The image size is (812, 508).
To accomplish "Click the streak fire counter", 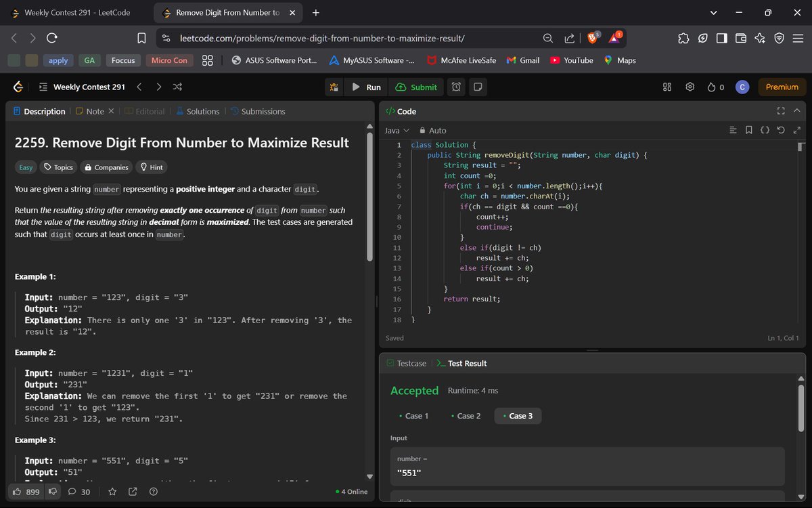I will [715, 87].
